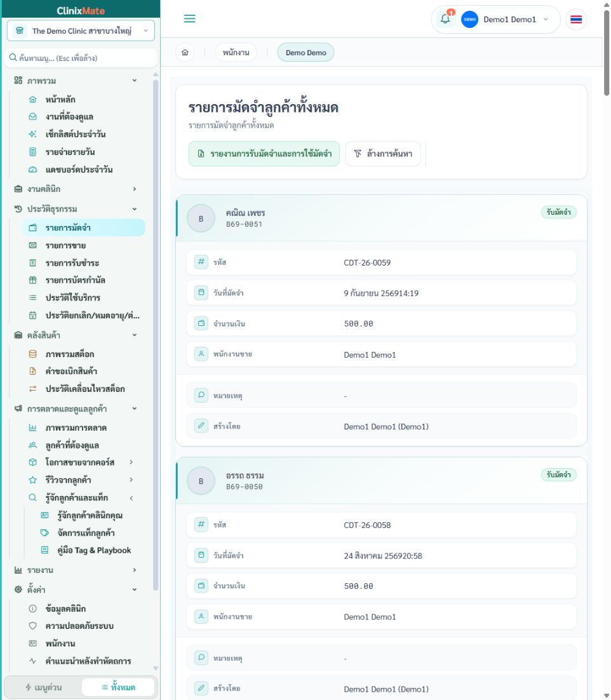Click รายงานการรับมัดจำและการใช้มัดจำ button

pyautogui.click(x=264, y=154)
